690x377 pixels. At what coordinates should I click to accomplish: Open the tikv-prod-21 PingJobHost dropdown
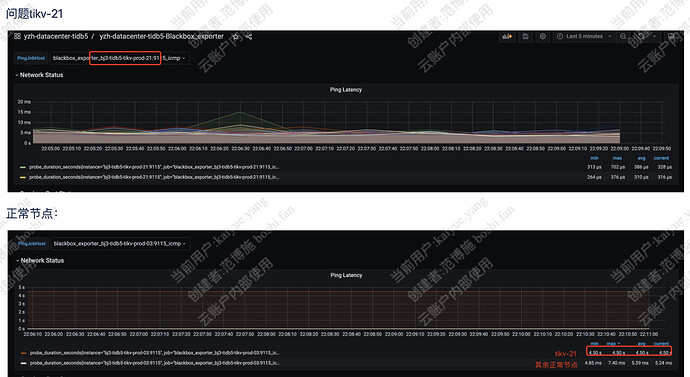tap(119, 58)
